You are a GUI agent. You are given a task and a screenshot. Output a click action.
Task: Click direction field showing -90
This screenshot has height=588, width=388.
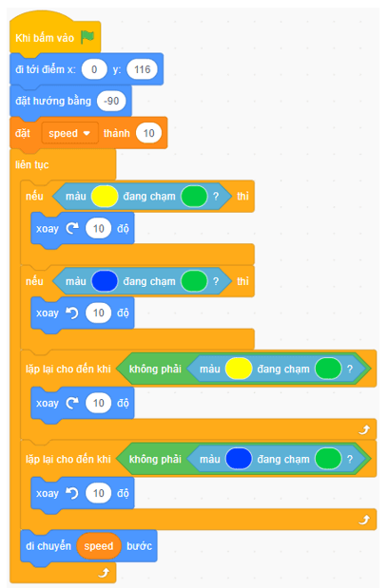click(x=111, y=101)
